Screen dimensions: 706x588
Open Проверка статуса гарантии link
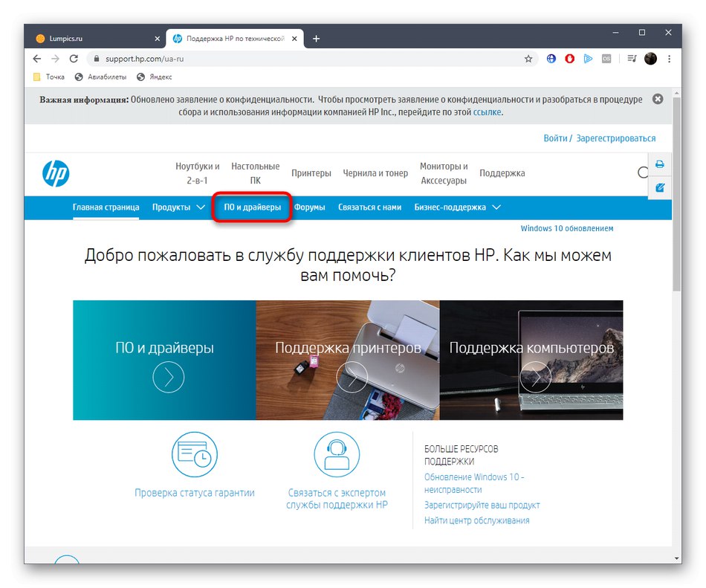(x=195, y=493)
